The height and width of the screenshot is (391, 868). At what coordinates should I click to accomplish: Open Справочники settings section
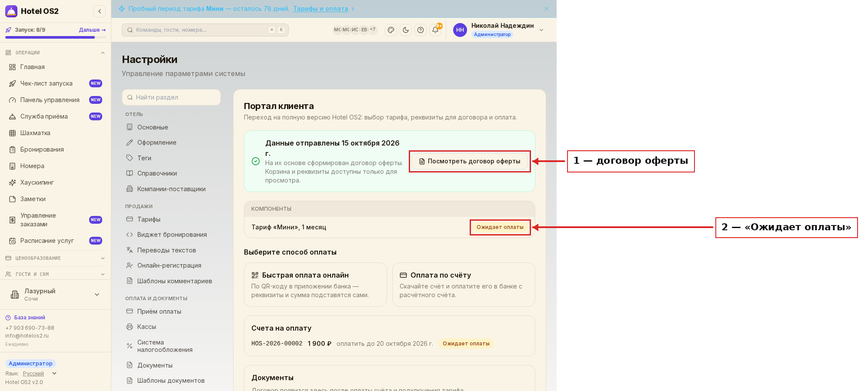(171, 173)
